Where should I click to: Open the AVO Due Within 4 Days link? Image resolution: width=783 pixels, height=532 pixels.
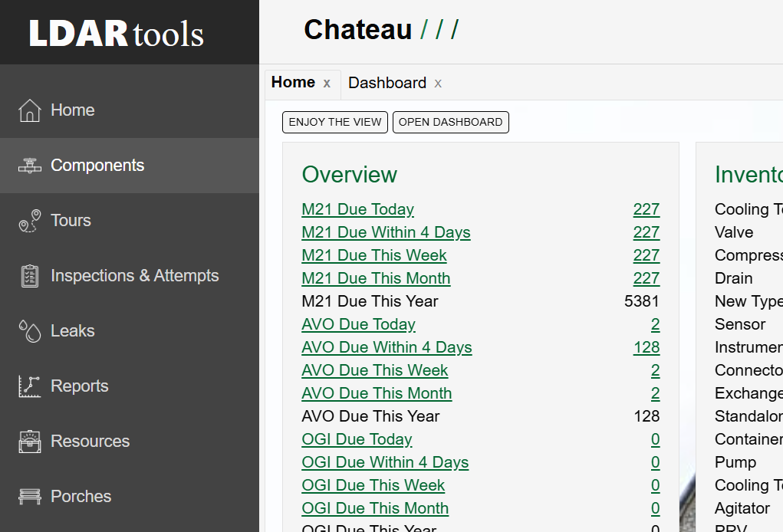tap(387, 347)
